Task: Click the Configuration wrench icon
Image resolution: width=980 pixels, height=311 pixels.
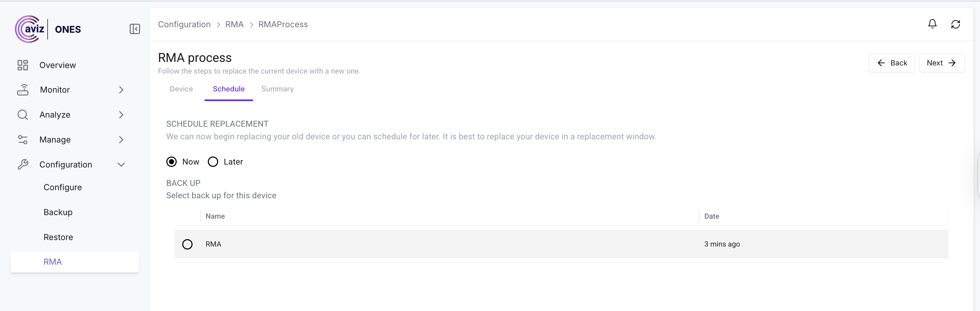Action: pos(23,164)
